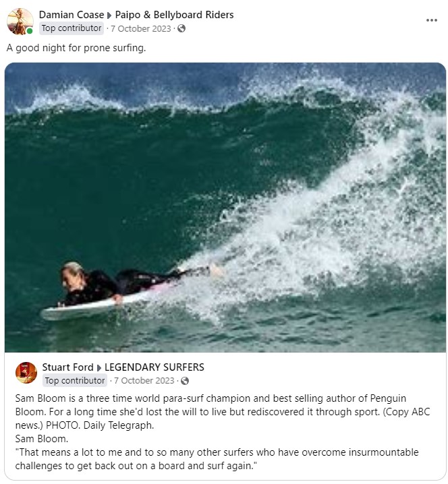Screen dimensions: 448x484
Task: Open the 7 October 2023 timestamp on Stuart's post
Action: pos(144,381)
